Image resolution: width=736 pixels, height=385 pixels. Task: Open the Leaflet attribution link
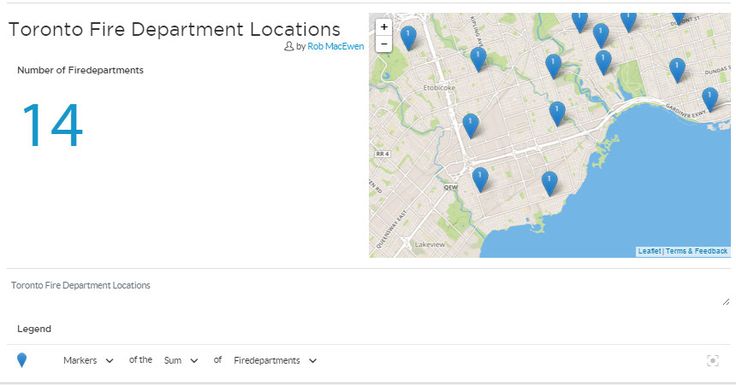pyautogui.click(x=650, y=251)
